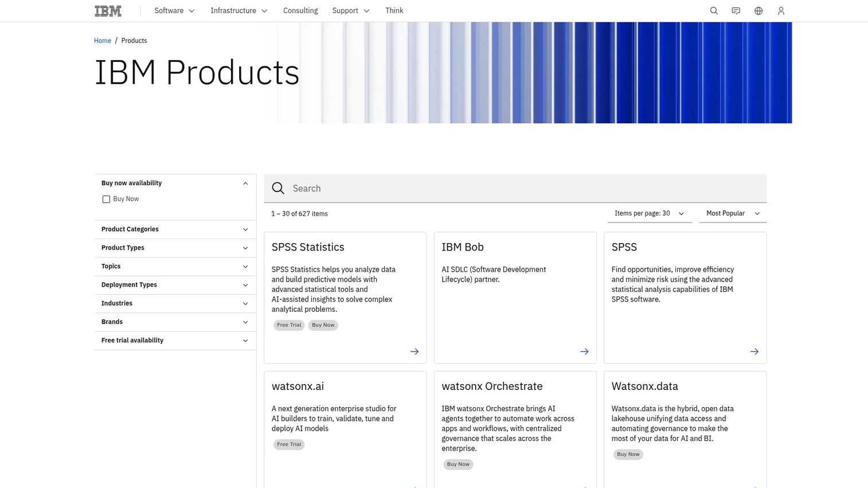Image resolution: width=868 pixels, height=488 pixels.
Task: Open the Consulting menu item
Action: pos(300,11)
